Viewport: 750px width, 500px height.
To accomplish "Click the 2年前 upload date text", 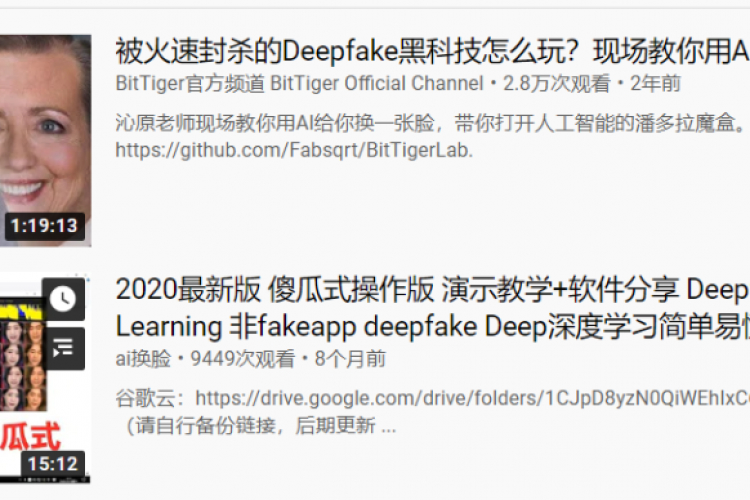I will (x=655, y=83).
